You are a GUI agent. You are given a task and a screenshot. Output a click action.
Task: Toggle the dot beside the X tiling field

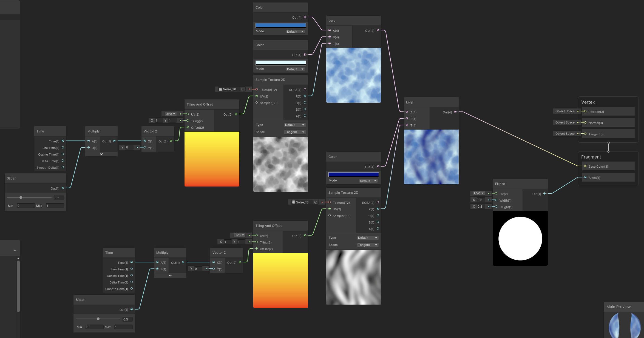[180, 120]
